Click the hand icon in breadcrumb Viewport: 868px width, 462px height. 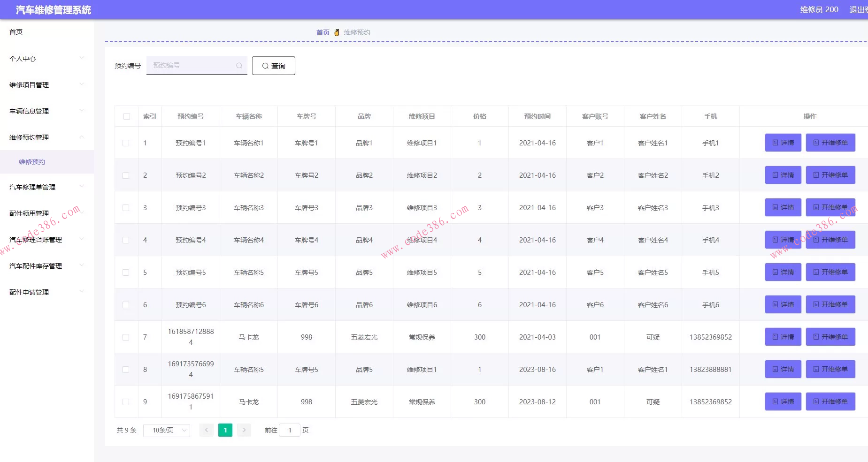[x=337, y=32]
